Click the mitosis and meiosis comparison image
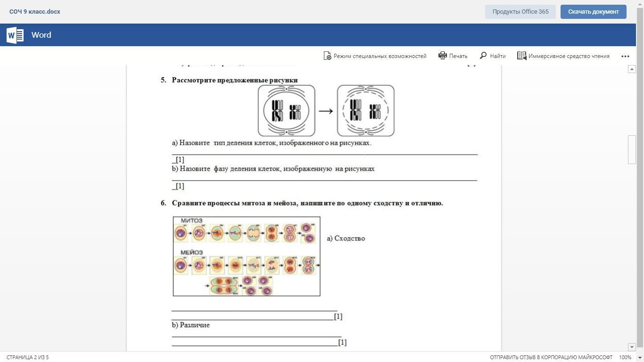 pos(247,256)
